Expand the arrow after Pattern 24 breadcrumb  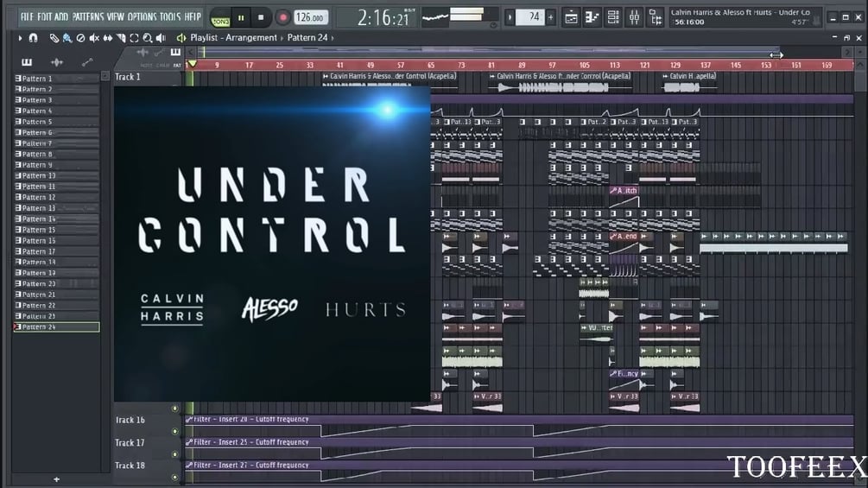pos(333,38)
